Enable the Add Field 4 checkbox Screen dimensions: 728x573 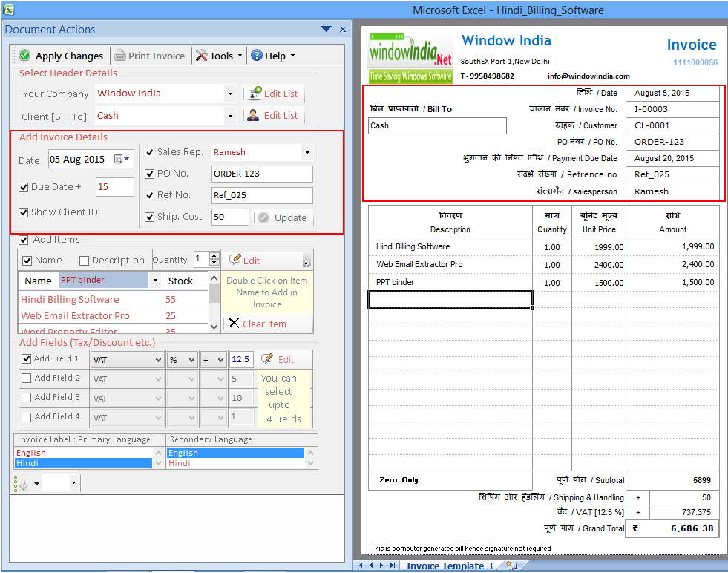[x=27, y=417]
